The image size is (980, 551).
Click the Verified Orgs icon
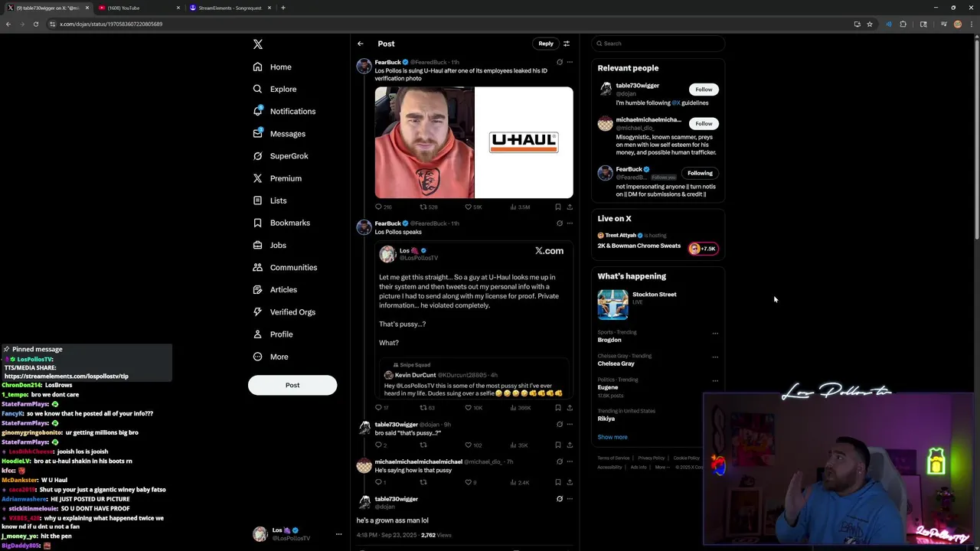pos(257,311)
